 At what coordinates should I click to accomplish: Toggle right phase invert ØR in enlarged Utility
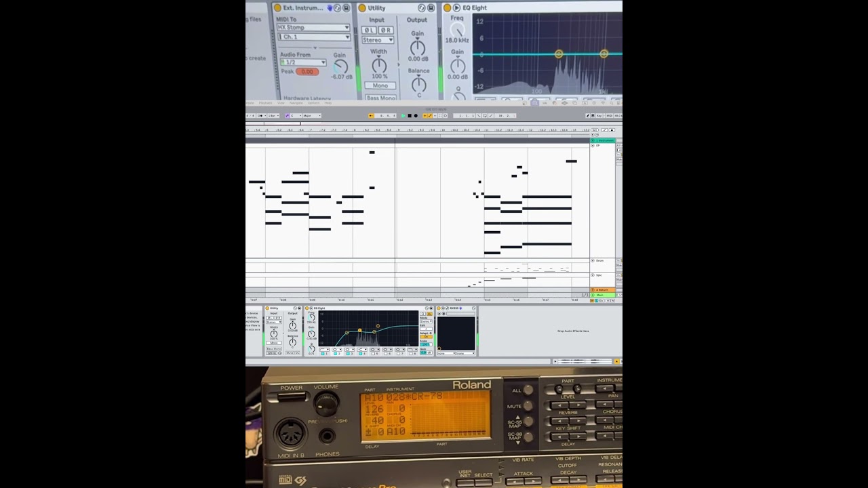coord(385,30)
